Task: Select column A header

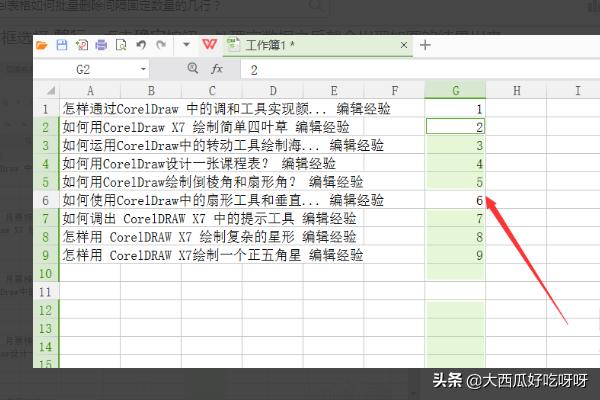Action: click(x=90, y=90)
